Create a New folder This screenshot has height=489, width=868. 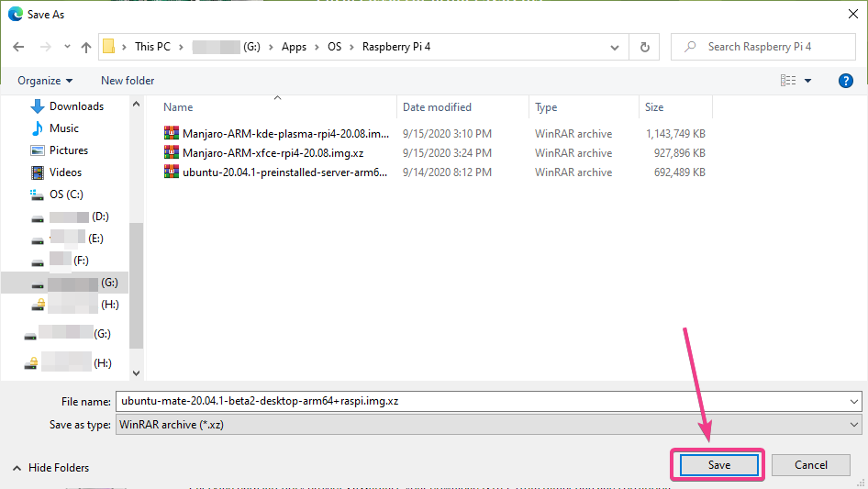128,81
